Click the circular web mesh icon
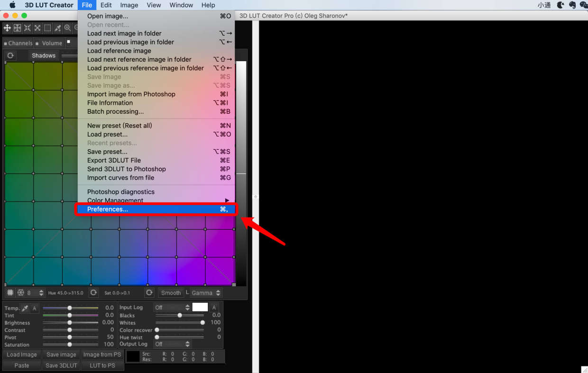The image size is (588, 373). (x=21, y=293)
